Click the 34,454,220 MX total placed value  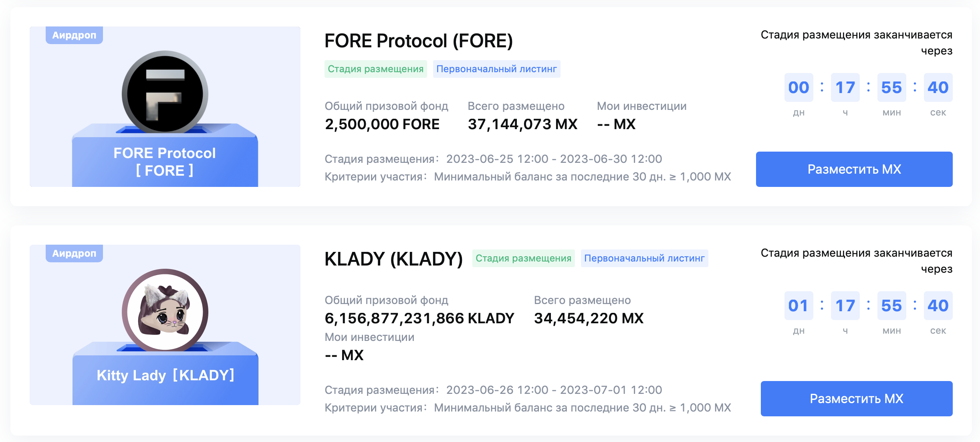click(589, 318)
